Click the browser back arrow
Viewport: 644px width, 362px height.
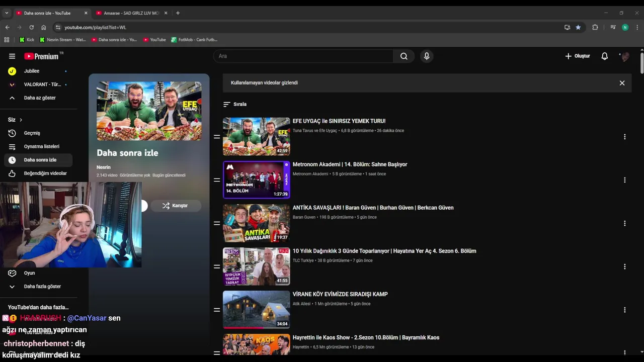coord(7,27)
